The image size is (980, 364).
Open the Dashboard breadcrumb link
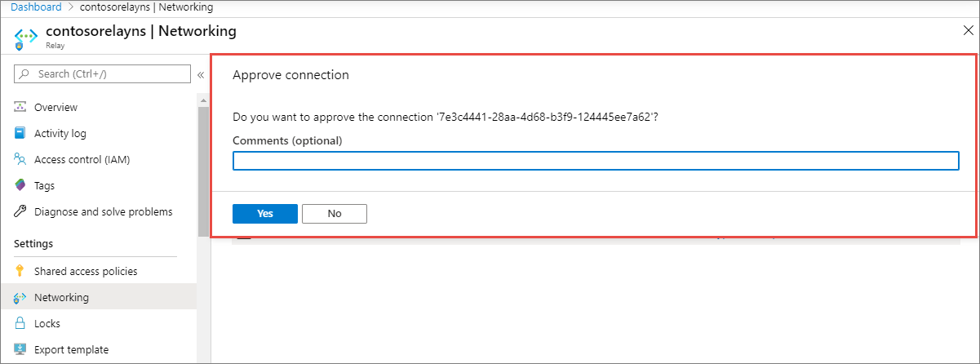pos(35,7)
